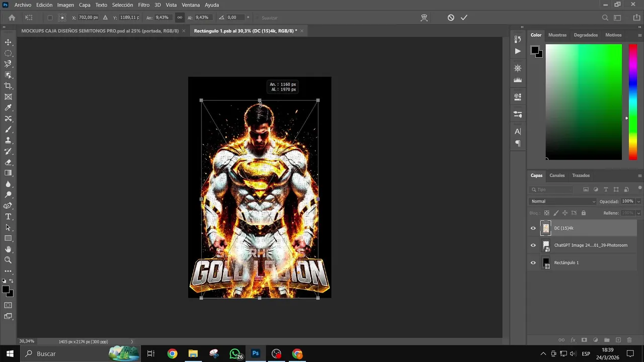Viewport: 644px width, 362px height.
Task: Click the rotation angle input field
Action: click(236, 18)
